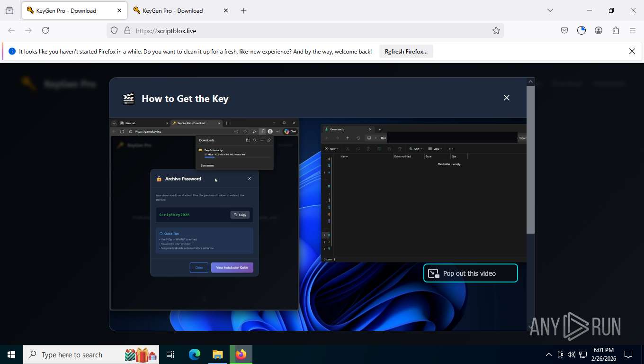Screen dimensions: 644x364
Task: Expand the list all tabs chevron
Action: (x=550, y=10)
